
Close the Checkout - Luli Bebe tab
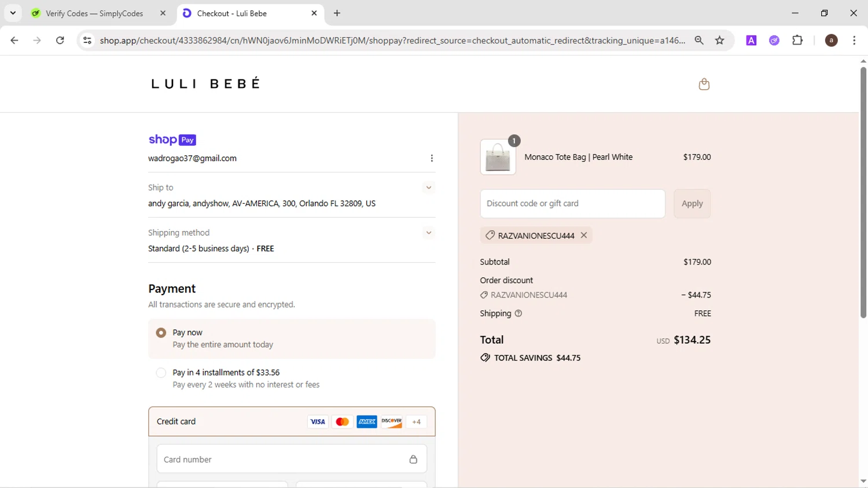(314, 13)
